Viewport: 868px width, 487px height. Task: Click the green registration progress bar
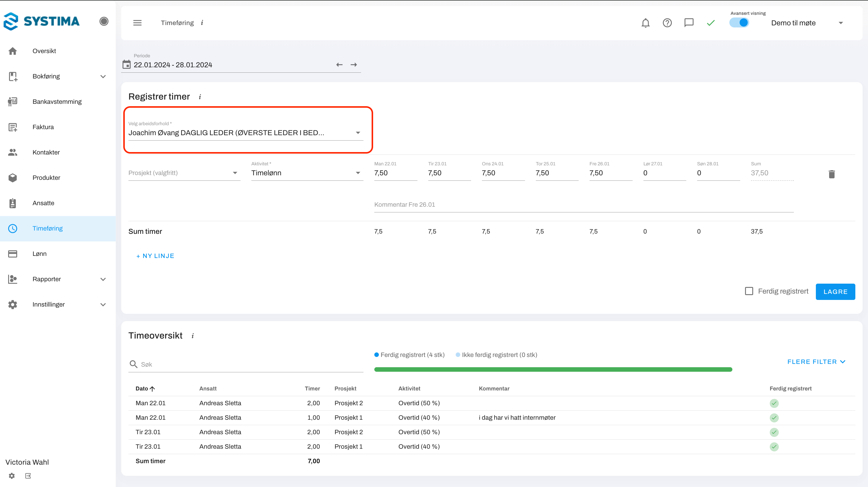553,369
